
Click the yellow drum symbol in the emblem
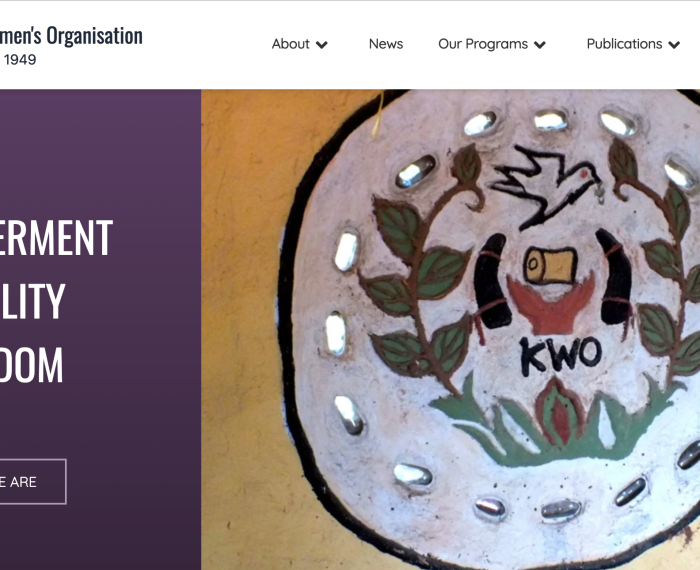(551, 265)
